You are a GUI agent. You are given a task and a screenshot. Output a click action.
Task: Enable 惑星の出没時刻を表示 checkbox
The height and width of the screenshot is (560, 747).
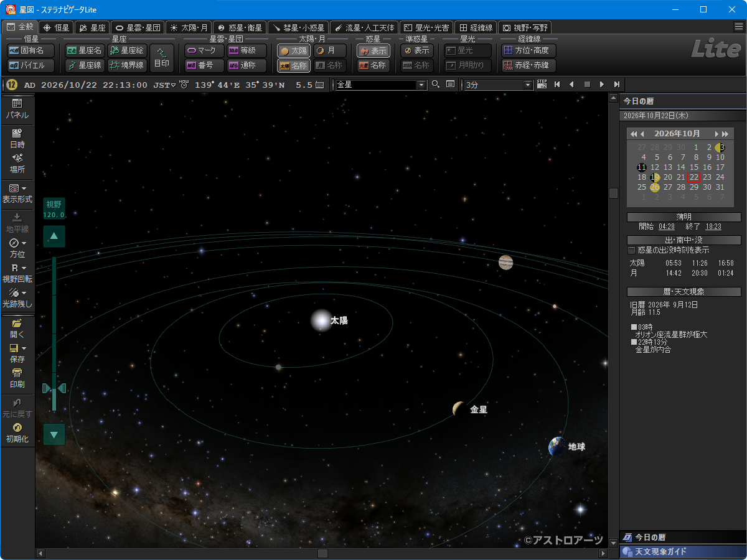tap(632, 250)
